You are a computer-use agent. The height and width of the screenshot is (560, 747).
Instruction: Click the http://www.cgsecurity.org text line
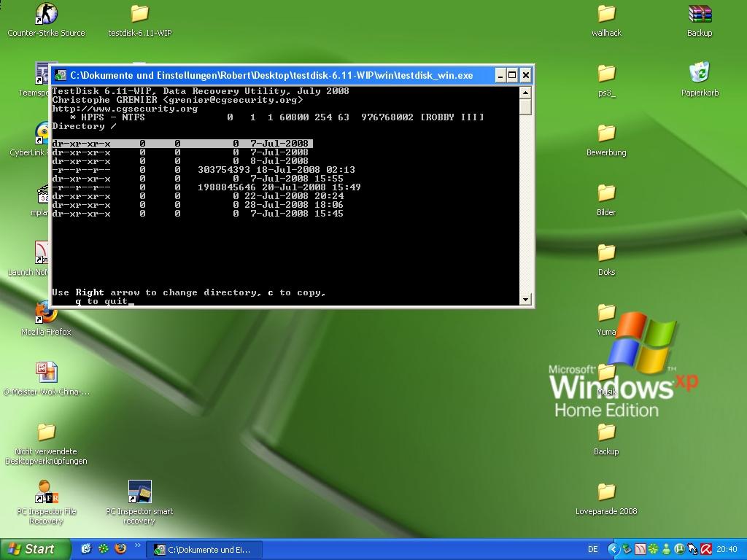point(125,109)
